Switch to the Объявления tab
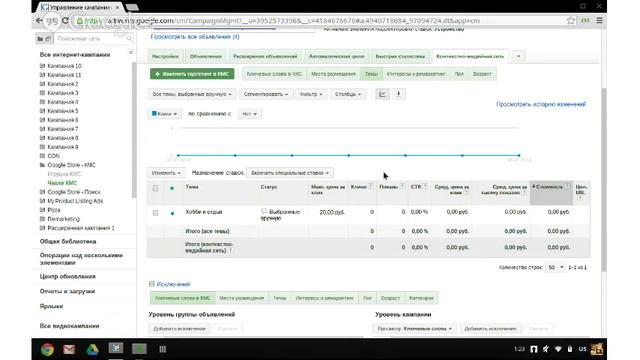This screenshot has width=640, height=360. point(206,56)
